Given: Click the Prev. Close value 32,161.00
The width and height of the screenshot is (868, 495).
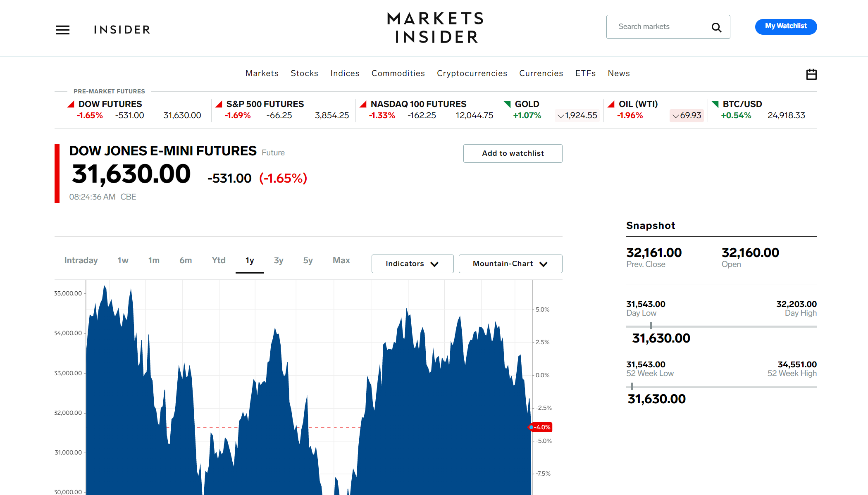Looking at the screenshot, I should 654,252.
